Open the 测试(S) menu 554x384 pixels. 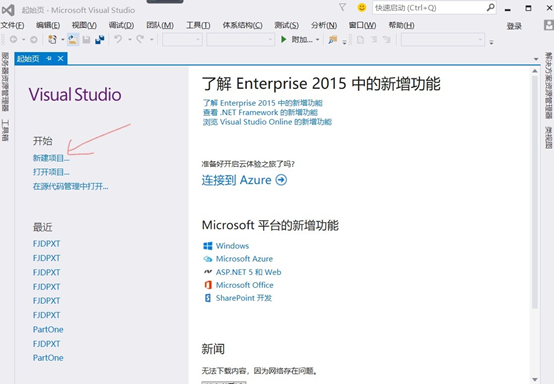point(287,25)
